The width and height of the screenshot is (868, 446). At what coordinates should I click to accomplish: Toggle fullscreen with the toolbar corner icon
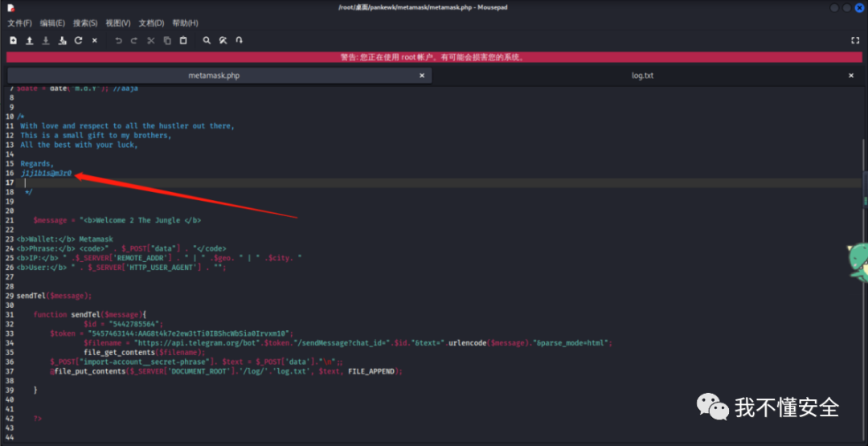854,40
